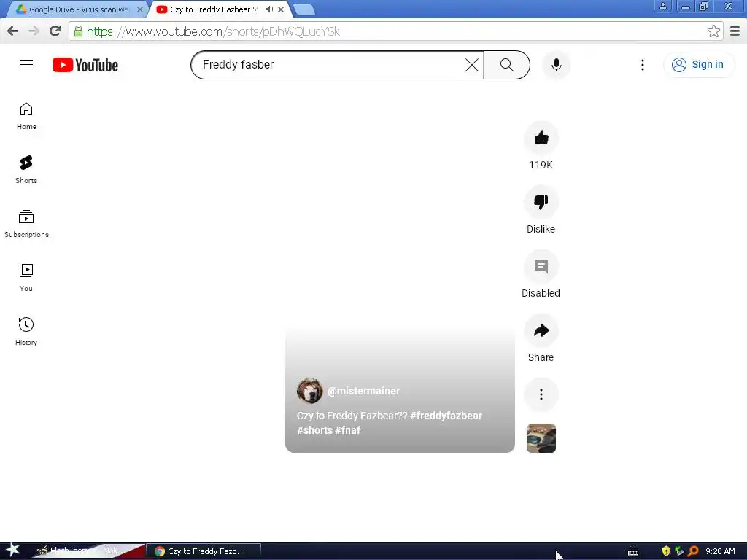Go to Home in the sidebar
The height and width of the screenshot is (560, 747).
pos(26,116)
